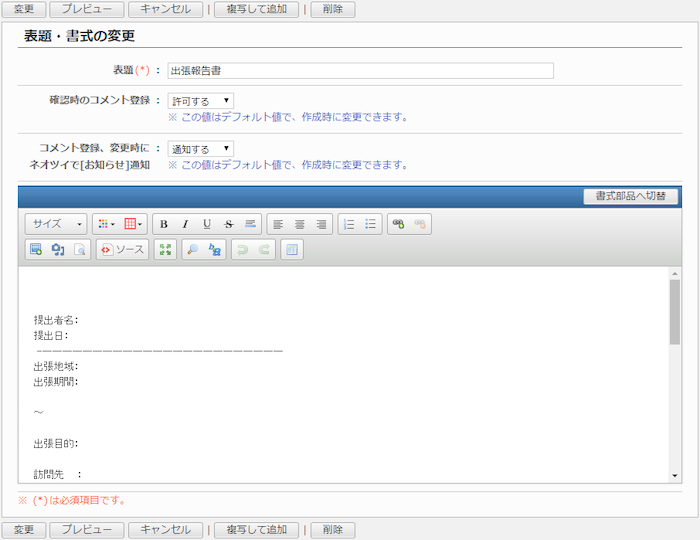
Task: Open the comment registration permission dropdown
Action: tap(200, 101)
